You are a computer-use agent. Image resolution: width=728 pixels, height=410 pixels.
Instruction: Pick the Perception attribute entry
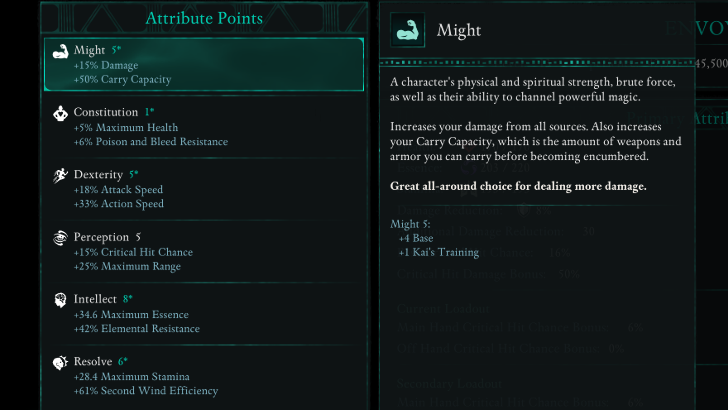click(x=205, y=250)
